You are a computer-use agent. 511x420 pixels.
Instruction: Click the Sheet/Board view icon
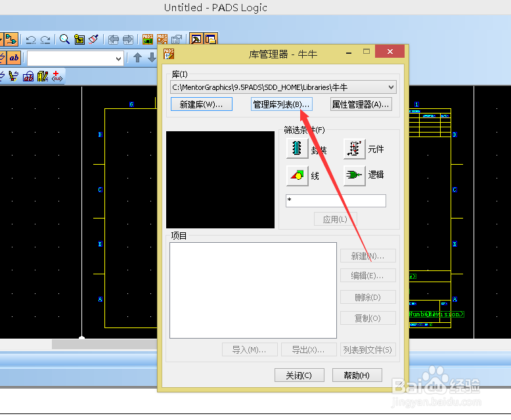click(79, 39)
